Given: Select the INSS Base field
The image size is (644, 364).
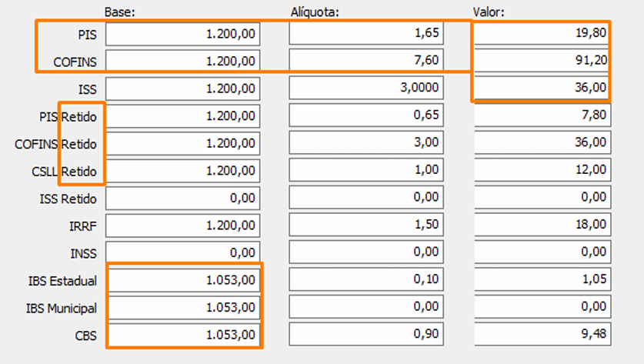Looking at the screenshot, I should [183, 253].
